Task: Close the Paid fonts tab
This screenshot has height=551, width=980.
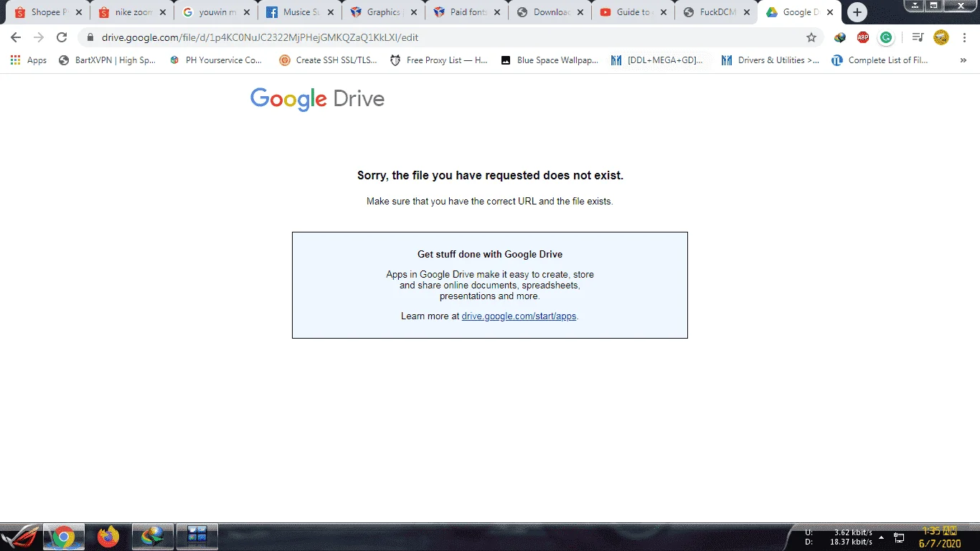Action: [496, 12]
